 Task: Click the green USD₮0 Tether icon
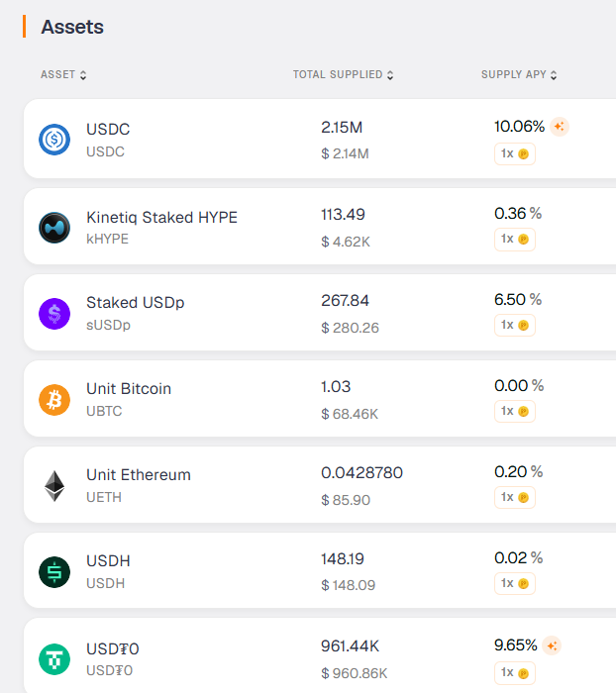pyautogui.click(x=54, y=659)
